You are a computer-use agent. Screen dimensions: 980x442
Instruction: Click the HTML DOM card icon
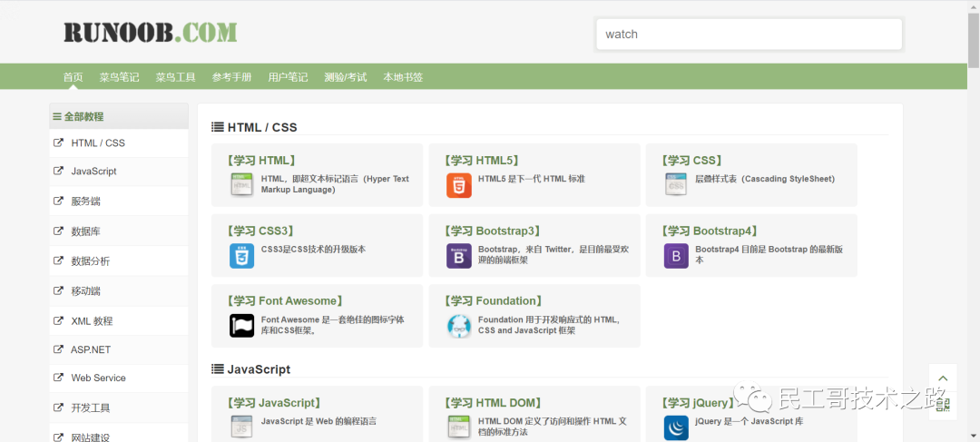[x=459, y=427]
